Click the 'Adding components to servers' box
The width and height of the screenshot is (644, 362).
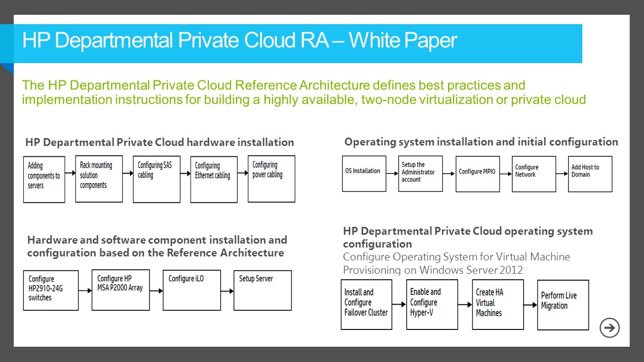[x=44, y=180]
